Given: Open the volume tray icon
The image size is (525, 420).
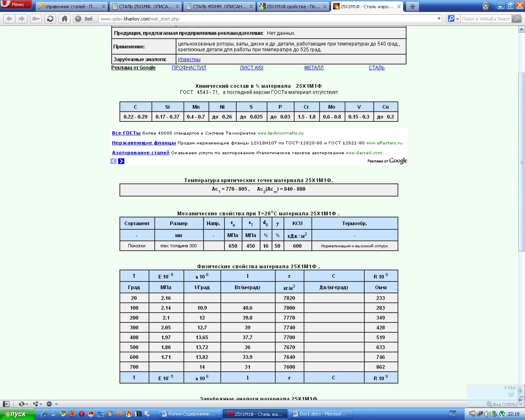Looking at the screenshot, I should [x=488, y=414].
